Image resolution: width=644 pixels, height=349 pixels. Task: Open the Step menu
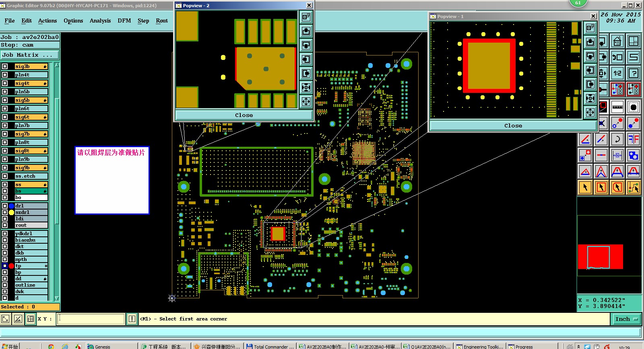coord(143,21)
